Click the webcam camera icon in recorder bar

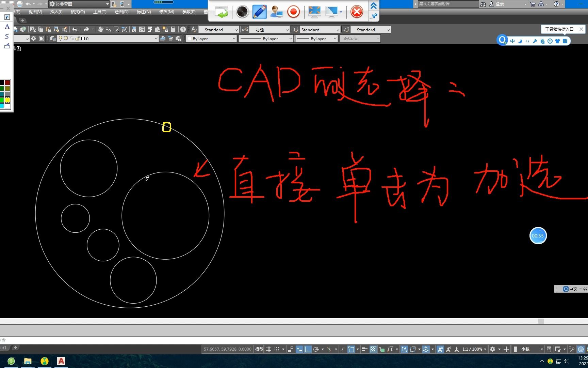242,12
